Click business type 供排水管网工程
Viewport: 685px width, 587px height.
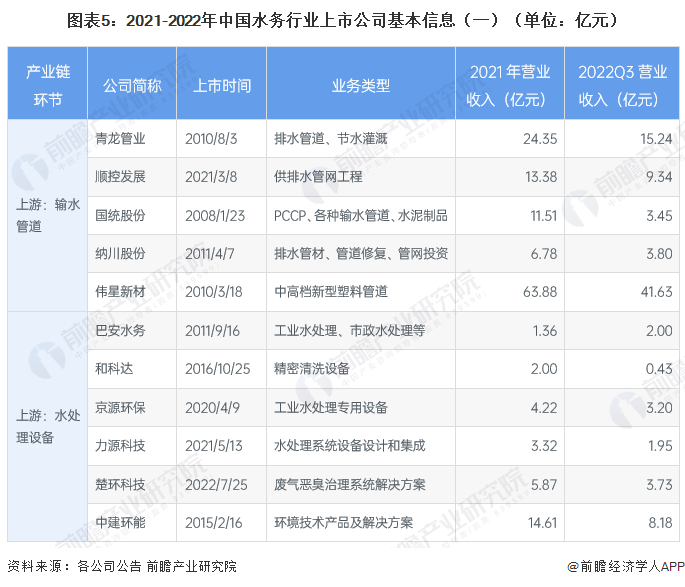(318, 177)
